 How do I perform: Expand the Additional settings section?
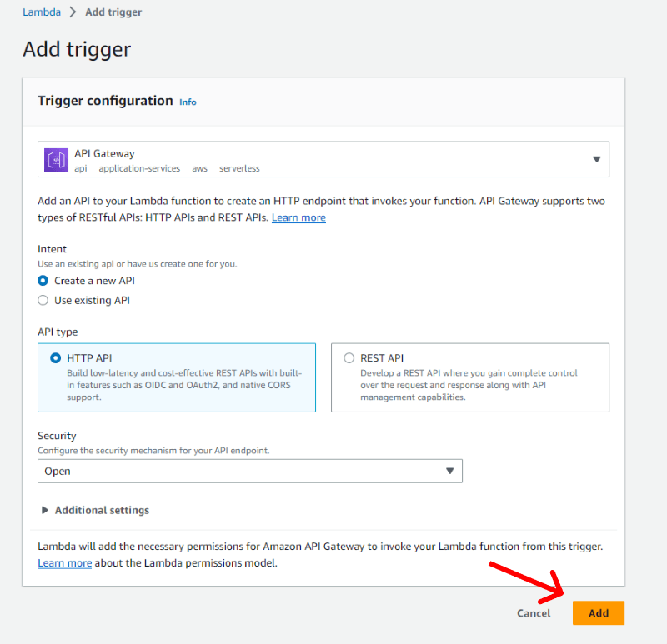pyautogui.click(x=101, y=510)
